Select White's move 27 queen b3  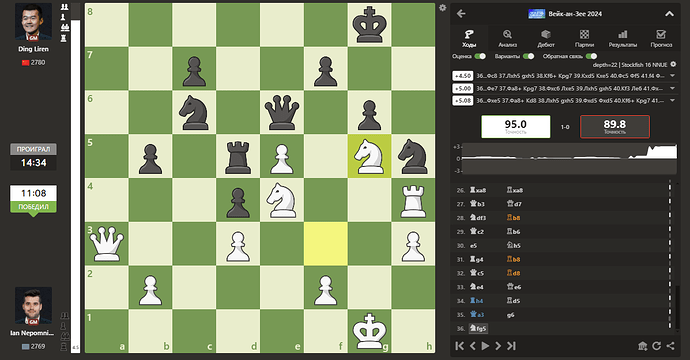477,204
